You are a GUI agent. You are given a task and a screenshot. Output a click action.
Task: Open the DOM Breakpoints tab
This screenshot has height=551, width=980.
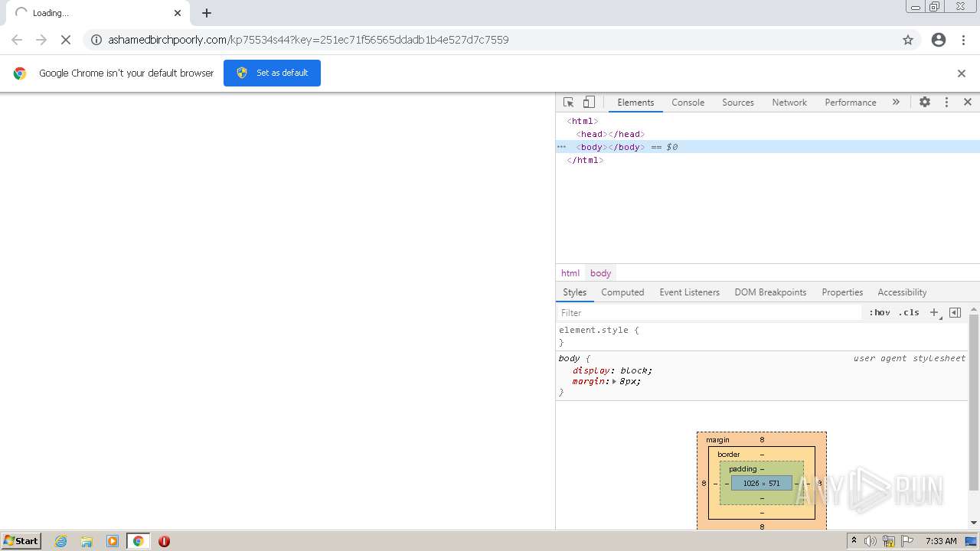[x=770, y=292]
